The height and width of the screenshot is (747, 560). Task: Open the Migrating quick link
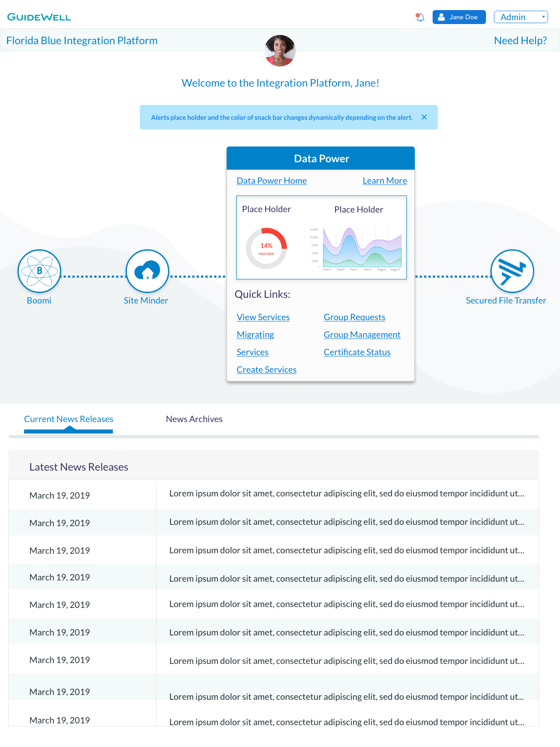coord(255,335)
